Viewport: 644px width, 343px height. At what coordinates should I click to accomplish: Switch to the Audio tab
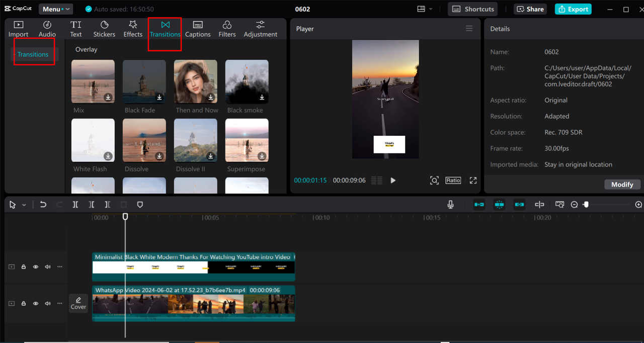point(47,29)
